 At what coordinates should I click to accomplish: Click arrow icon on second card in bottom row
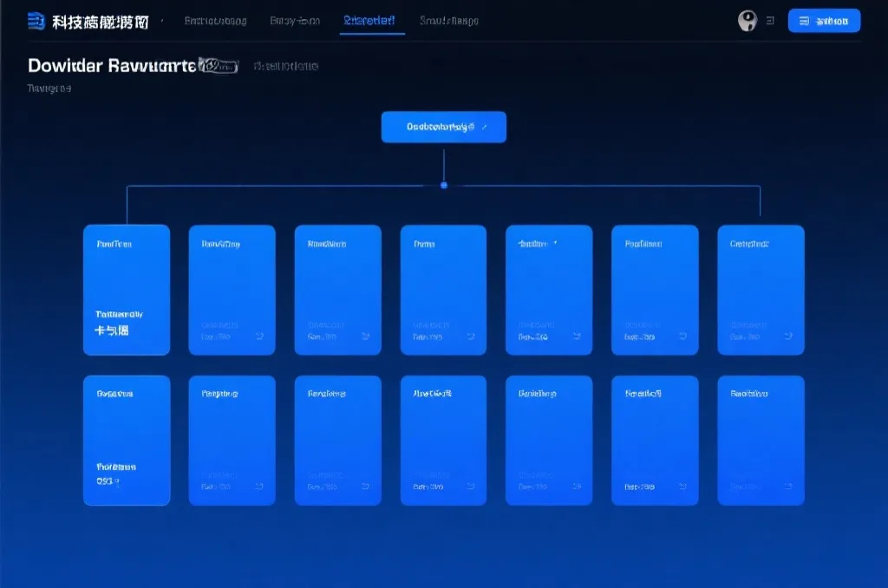pos(259,487)
